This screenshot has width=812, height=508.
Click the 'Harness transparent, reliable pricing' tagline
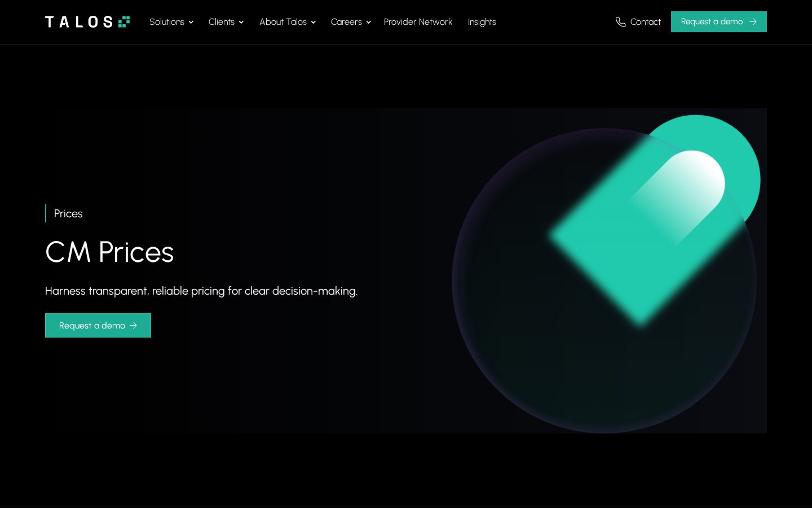201,291
